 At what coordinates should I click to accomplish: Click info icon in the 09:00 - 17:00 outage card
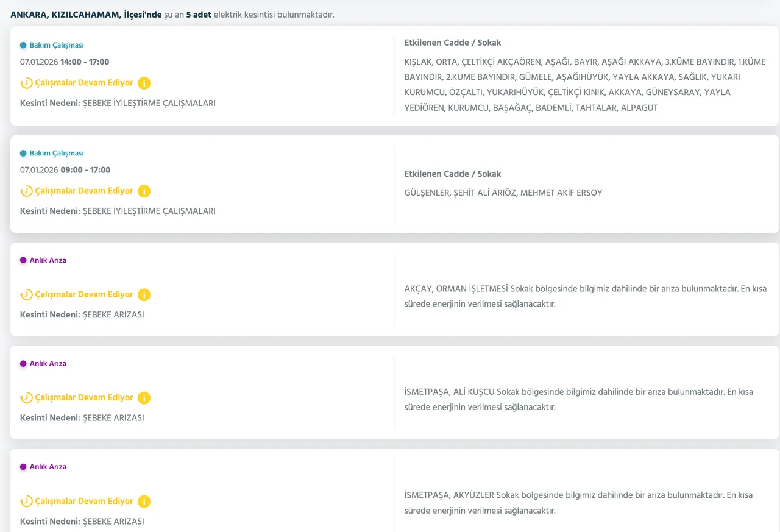[144, 191]
